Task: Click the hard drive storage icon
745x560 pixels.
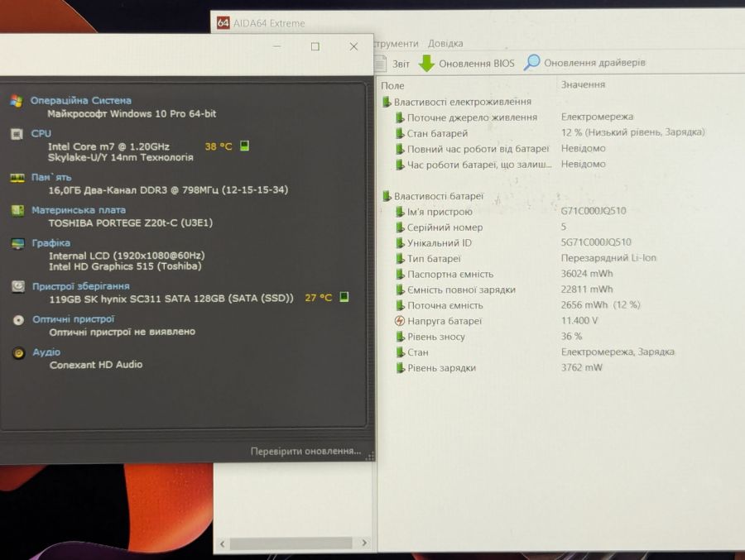Action: 18,286
